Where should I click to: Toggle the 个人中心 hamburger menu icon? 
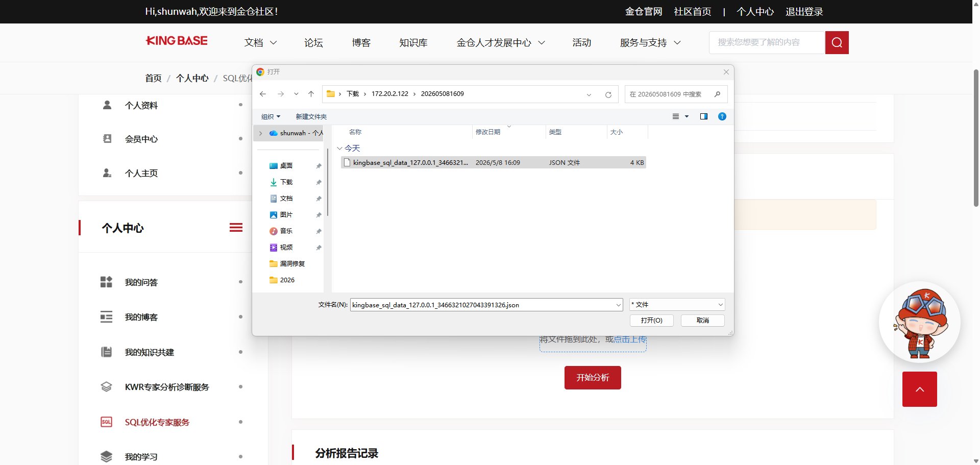(x=236, y=228)
